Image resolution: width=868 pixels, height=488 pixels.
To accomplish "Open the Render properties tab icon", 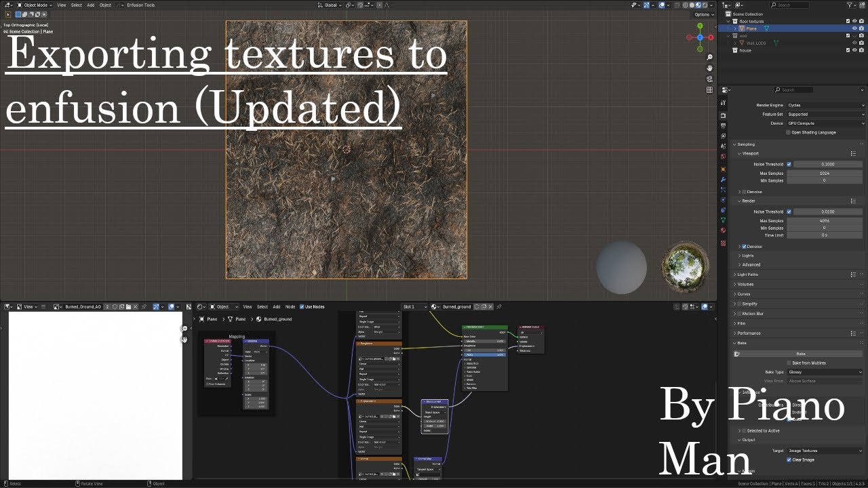I will pyautogui.click(x=724, y=115).
